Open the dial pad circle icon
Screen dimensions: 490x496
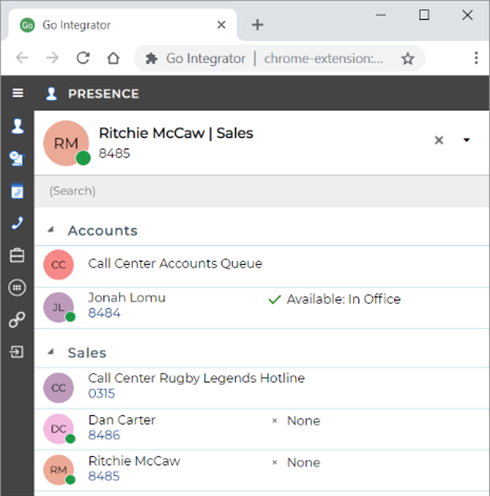tap(17, 288)
